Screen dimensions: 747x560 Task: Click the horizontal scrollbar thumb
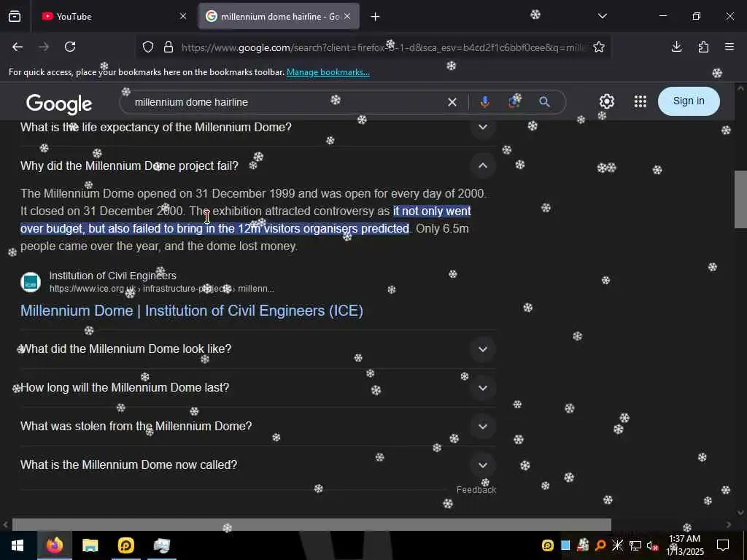pyautogui.click(x=311, y=524)
